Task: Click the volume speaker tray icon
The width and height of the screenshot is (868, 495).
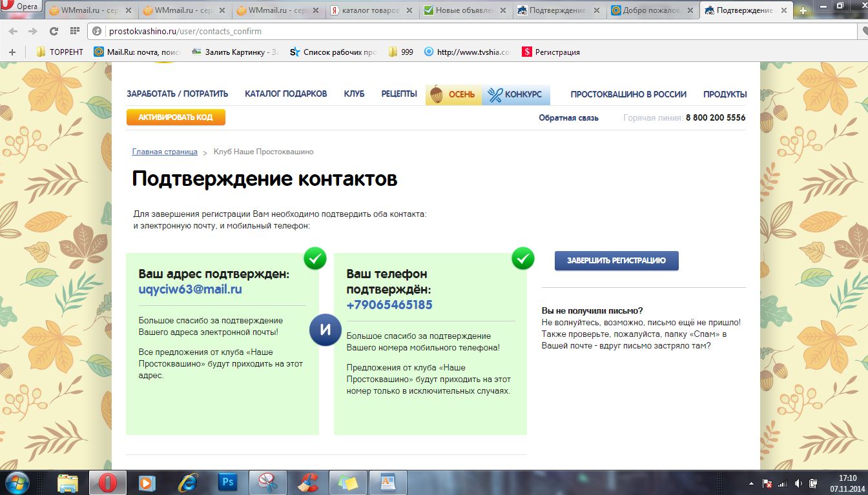Action: (x=799, y=483)
